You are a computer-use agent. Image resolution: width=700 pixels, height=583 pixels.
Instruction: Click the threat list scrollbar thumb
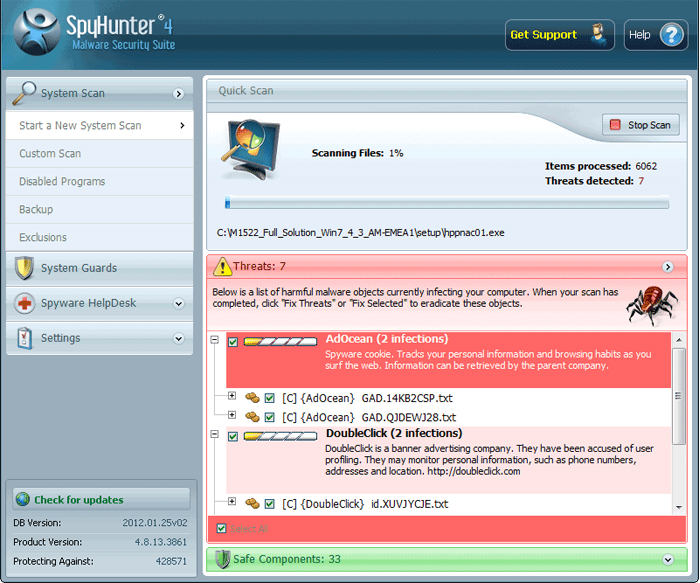click(679, 396)
